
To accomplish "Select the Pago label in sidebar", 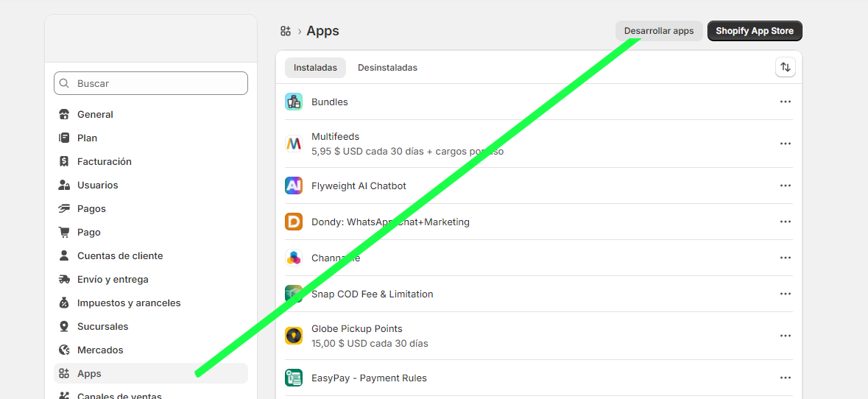I will [88, 233].
